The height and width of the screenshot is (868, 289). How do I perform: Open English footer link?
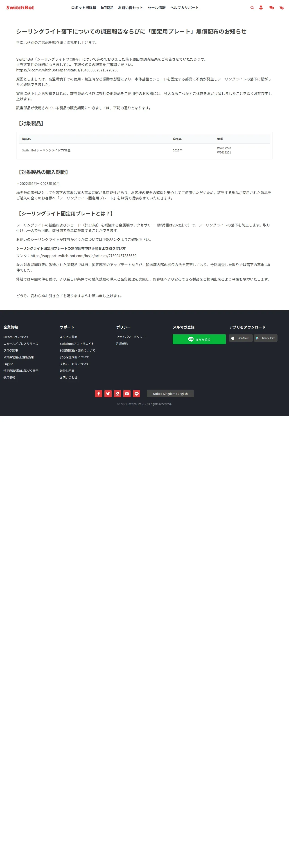tap(8, 364)
